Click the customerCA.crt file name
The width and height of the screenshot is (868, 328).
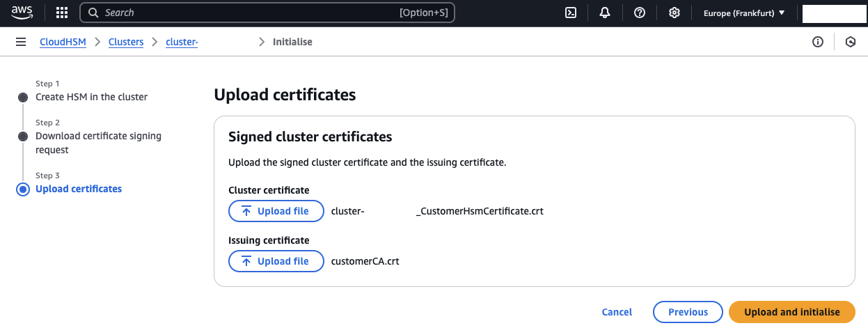[365, 261]
